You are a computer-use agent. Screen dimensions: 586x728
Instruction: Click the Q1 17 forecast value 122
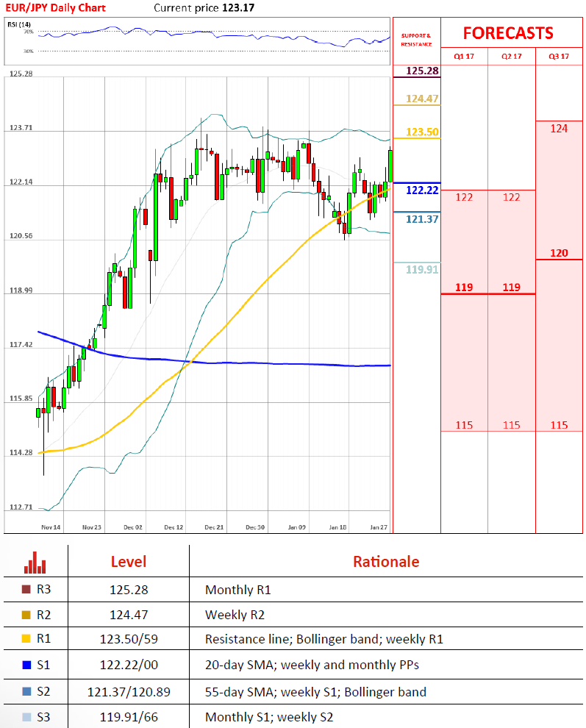pos(464,197)
